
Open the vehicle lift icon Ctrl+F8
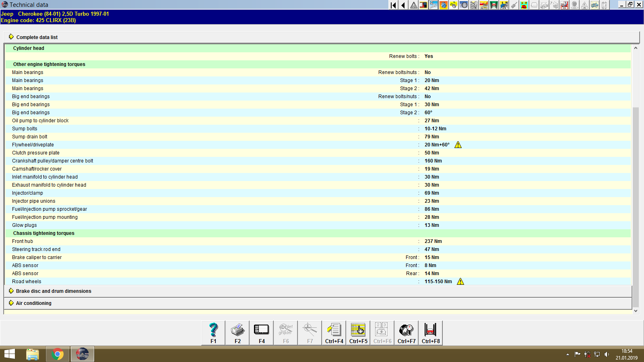point(430,332)
